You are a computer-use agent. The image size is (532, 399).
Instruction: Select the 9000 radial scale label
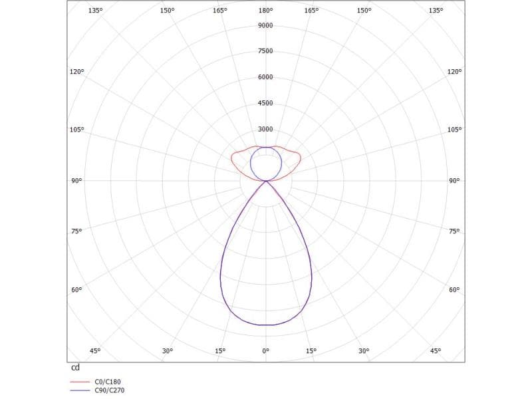(x=265, y=25)
